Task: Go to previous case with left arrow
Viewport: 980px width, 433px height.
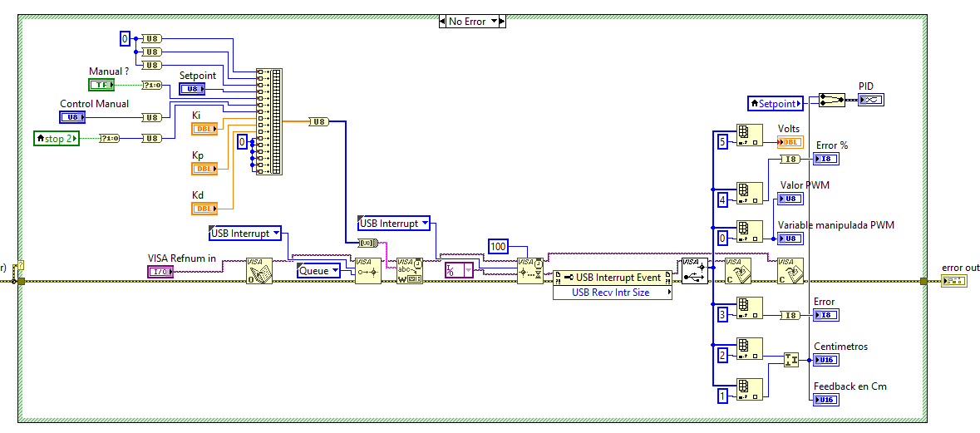Action: 443,22
